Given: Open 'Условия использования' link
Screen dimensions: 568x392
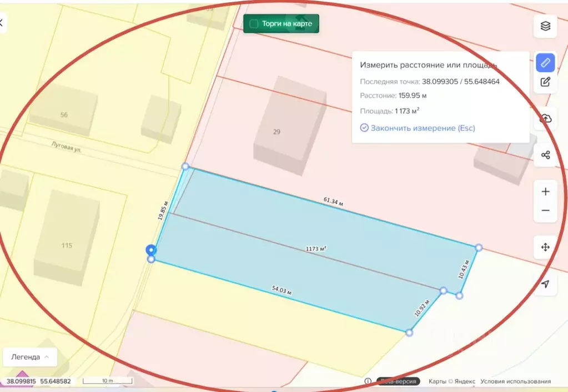Looking at the screenshot, I should pyautogui.click(x=515, y=381).
